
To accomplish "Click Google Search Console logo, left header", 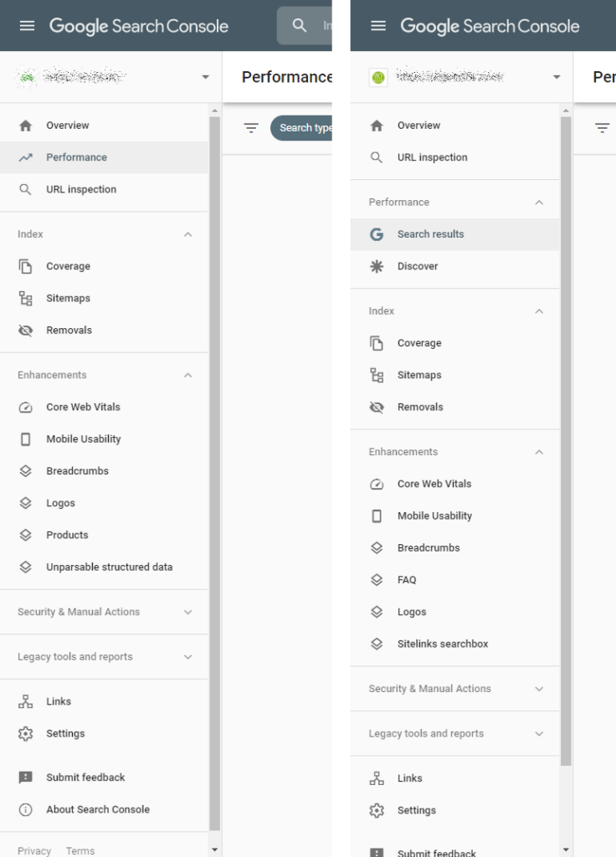I will pos(139,26).
